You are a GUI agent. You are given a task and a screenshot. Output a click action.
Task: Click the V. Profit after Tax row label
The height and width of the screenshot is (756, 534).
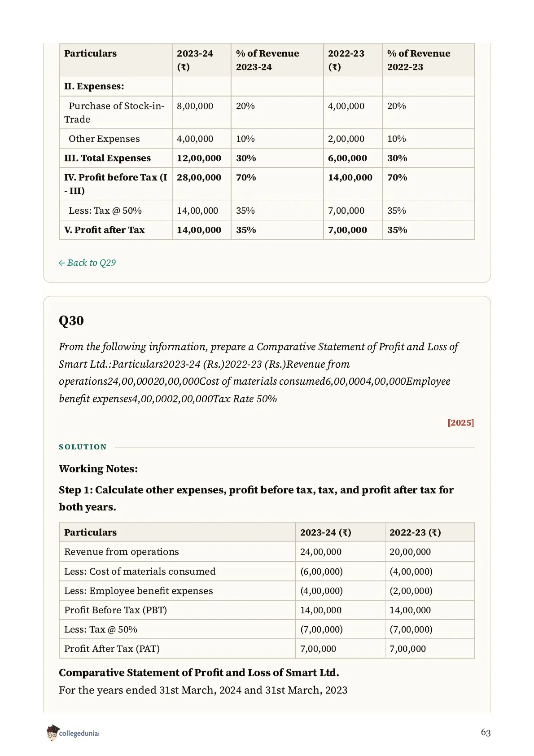[x=105, y=230]
